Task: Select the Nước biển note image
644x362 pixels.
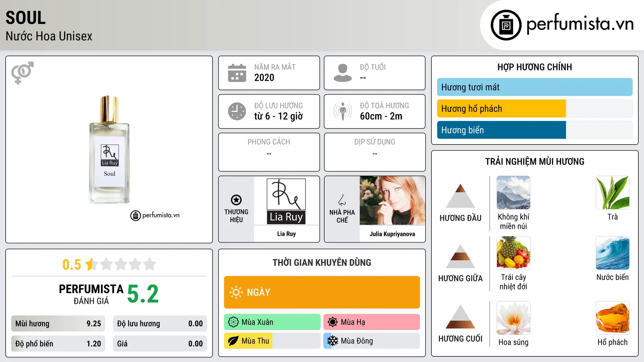Action: pyautogui.click(x=613, y=253)
